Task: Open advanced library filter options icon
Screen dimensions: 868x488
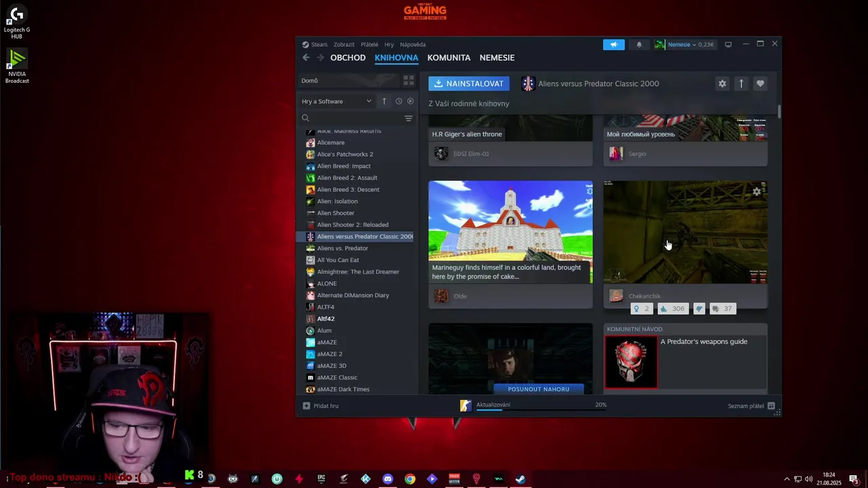Action: coord(408,118)
